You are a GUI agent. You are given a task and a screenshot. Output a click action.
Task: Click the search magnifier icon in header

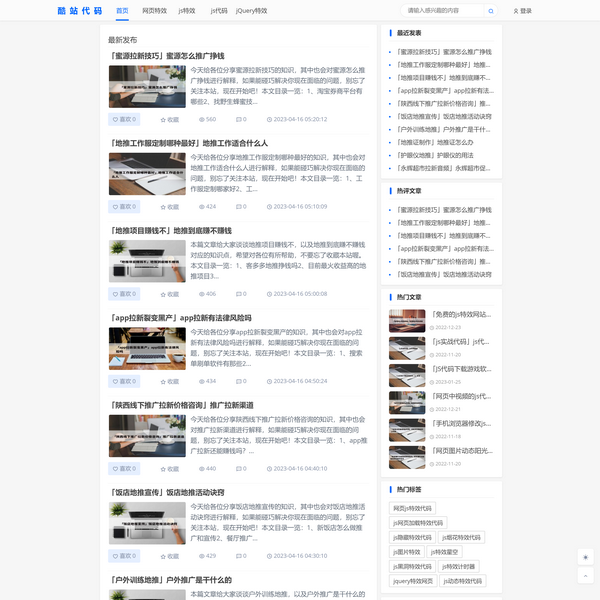pyautogui.click(x=489, y=11)
